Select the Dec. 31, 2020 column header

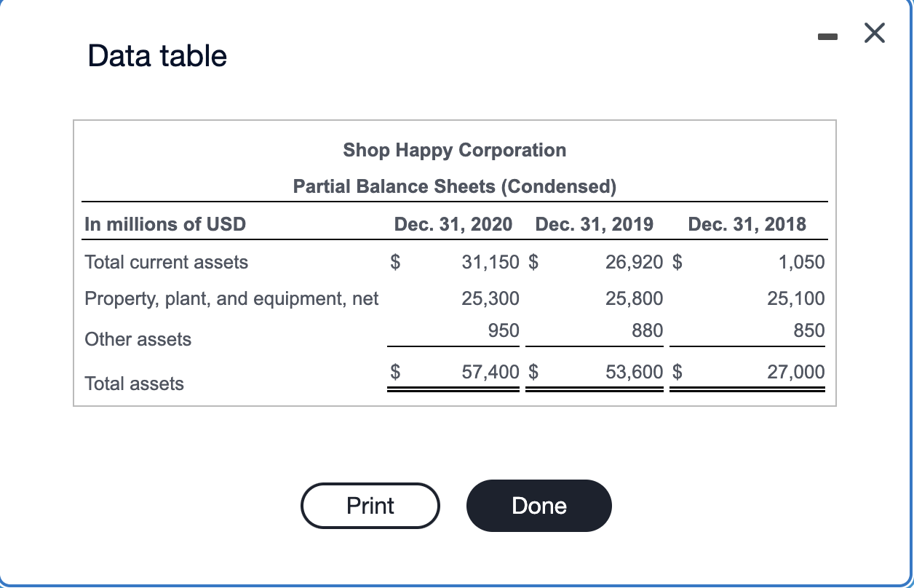click(453, 224)
